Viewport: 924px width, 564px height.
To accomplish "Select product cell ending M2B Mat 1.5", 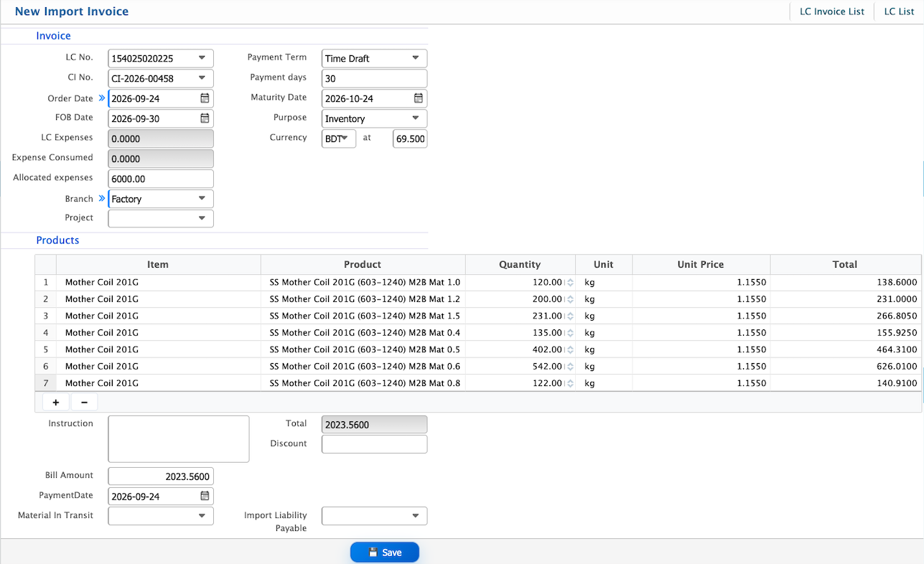I will [363, 316].
